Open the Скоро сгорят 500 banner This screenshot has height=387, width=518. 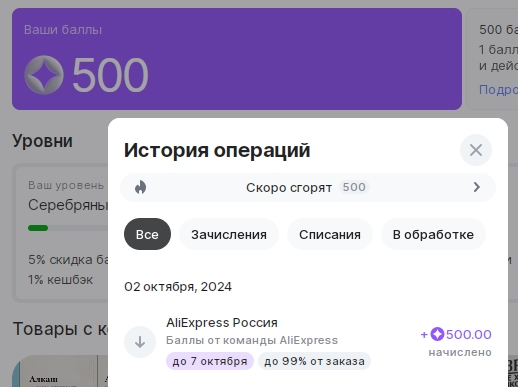tap(308, 187)
